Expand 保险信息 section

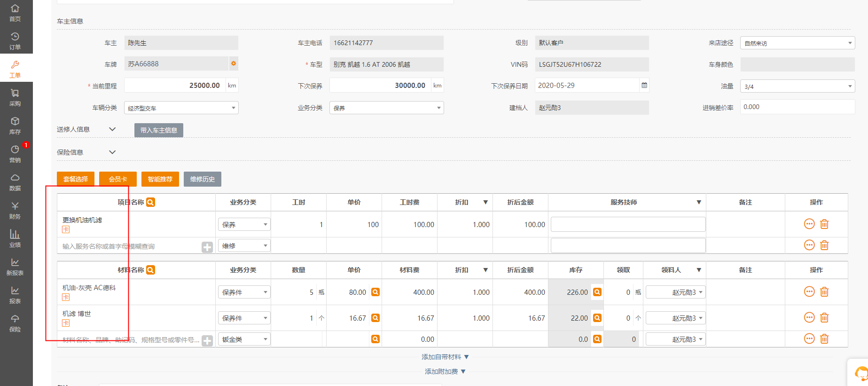[x=112, y=152]
